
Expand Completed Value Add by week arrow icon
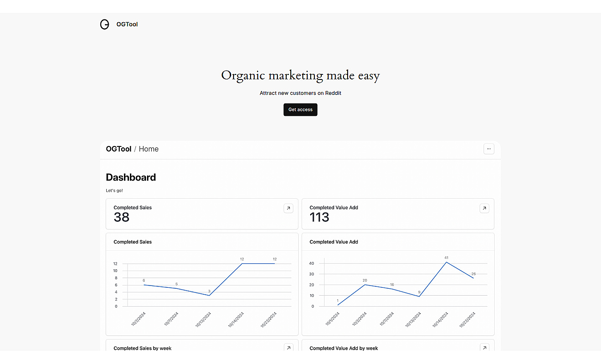pos(484,348)
